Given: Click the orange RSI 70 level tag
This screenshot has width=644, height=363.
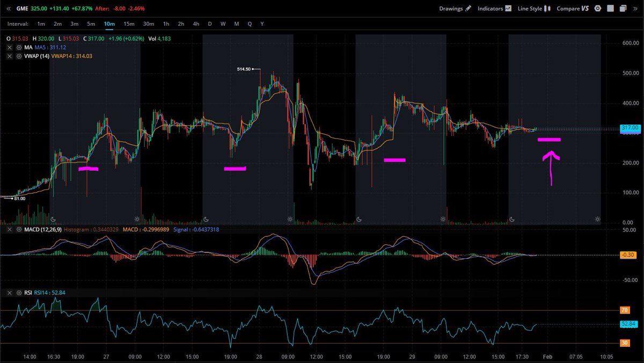Looking at the screenshot, I should [625, 310].
